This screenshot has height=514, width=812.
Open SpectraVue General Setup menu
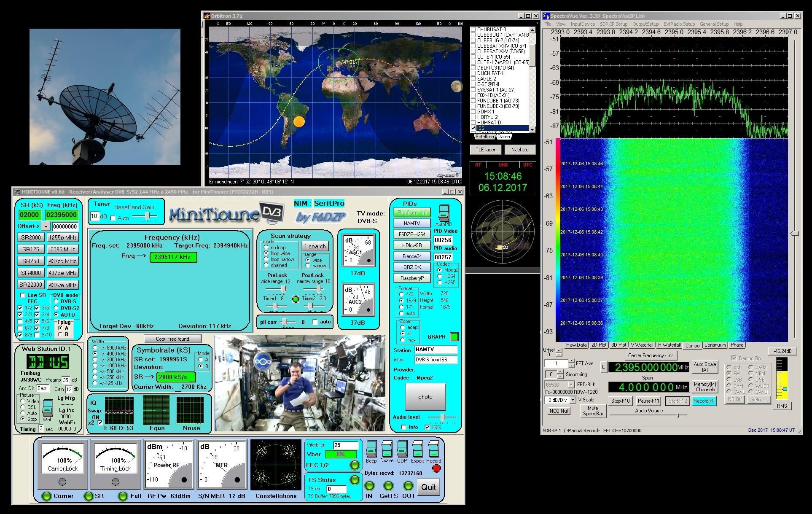click(x=714, y=24)
